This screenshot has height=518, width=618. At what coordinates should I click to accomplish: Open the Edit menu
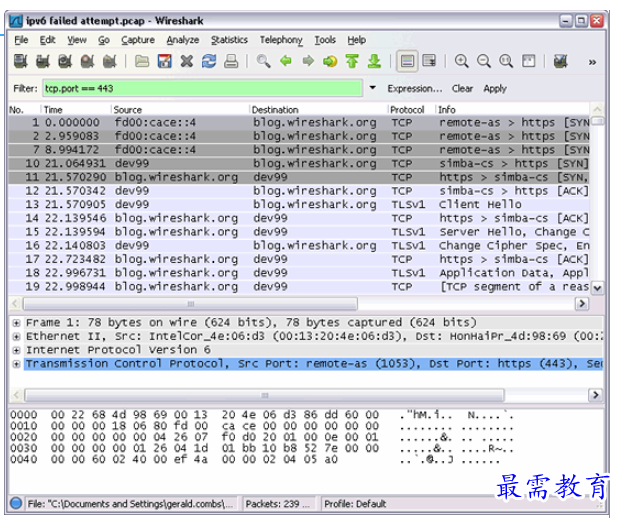47,40
